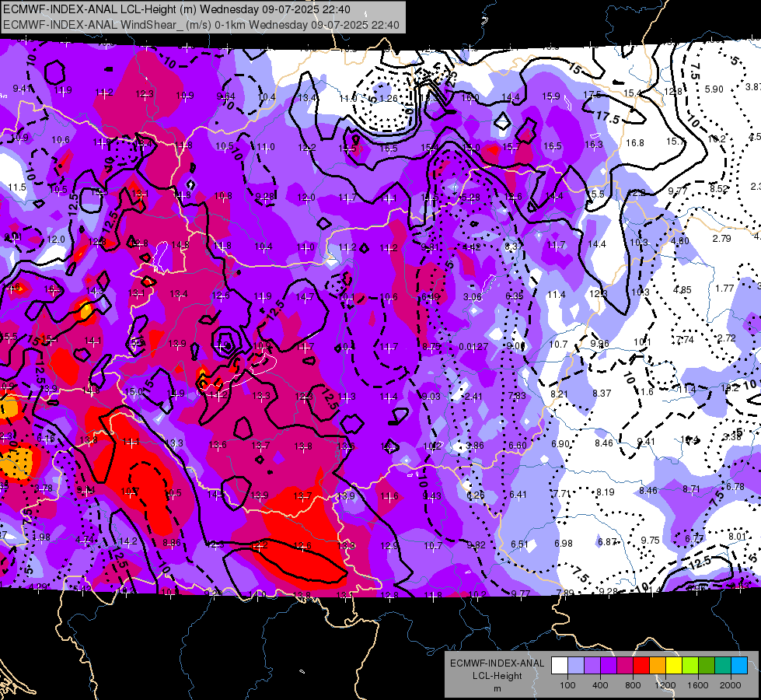Click the map value 7.71

point(562,494)
